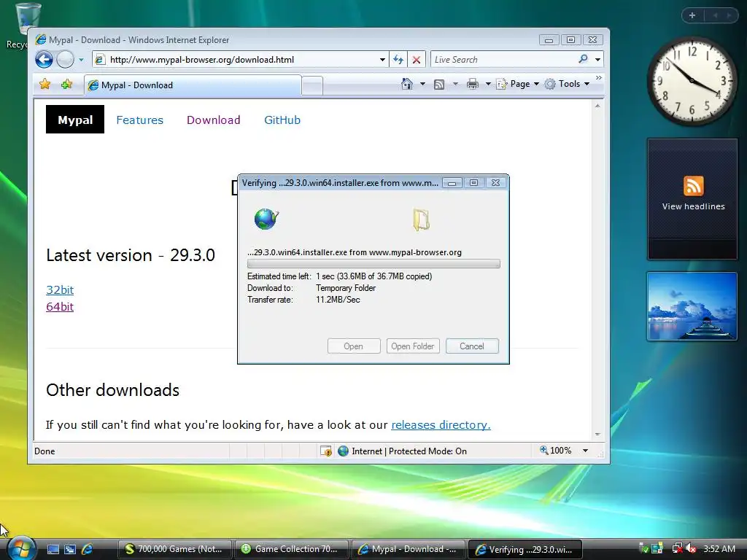The height and width of the screenshot is (560, 747).
Task: Launch Internet Explorer from quick launch
Action: (x=88, y=549)
